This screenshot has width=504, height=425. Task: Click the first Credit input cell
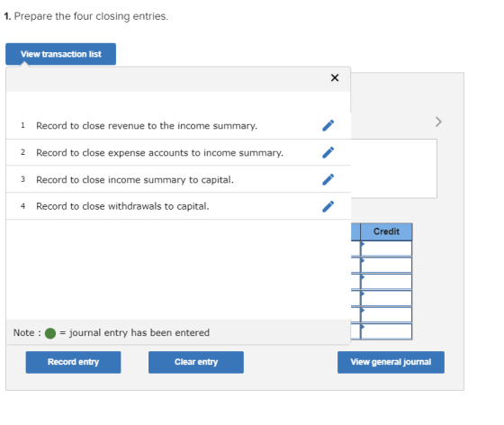386,249
